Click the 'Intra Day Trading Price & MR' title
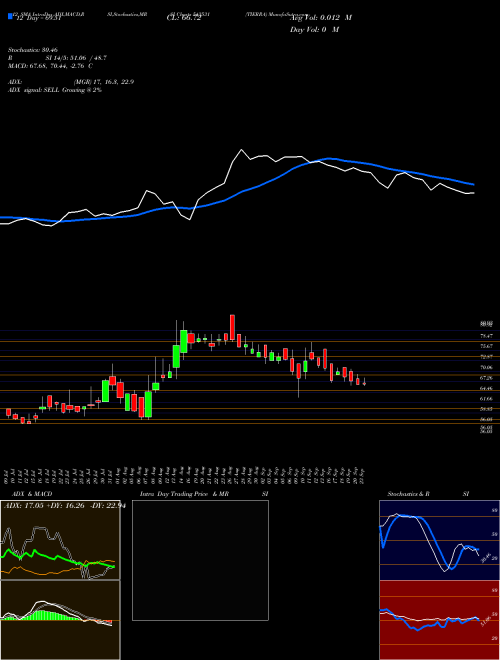The image size is (500, 660). (184, 494)
